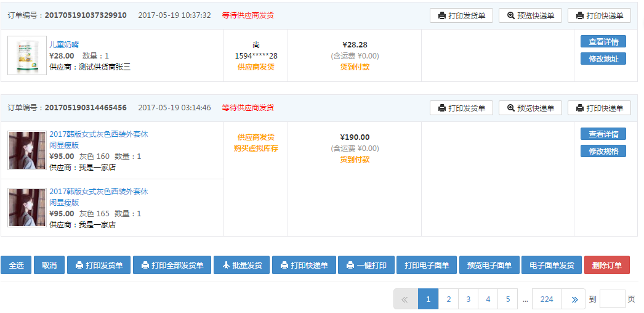644x313 pixels.
Task: Click 打印发货单 for order 201705191037329910
Action: pyautogui.click(x=461, y=15)
